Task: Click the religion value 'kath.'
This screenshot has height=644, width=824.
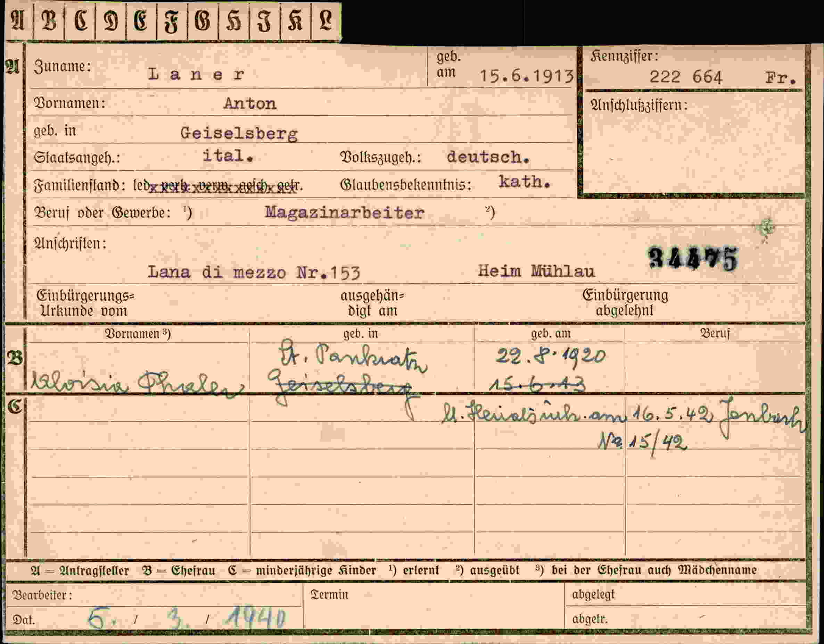Action: [x=525, y=182]
